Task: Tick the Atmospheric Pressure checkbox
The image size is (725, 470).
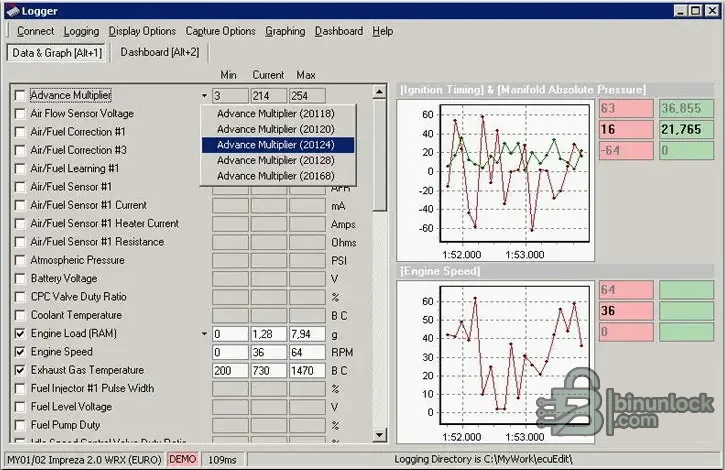Action: coord(20,260)
